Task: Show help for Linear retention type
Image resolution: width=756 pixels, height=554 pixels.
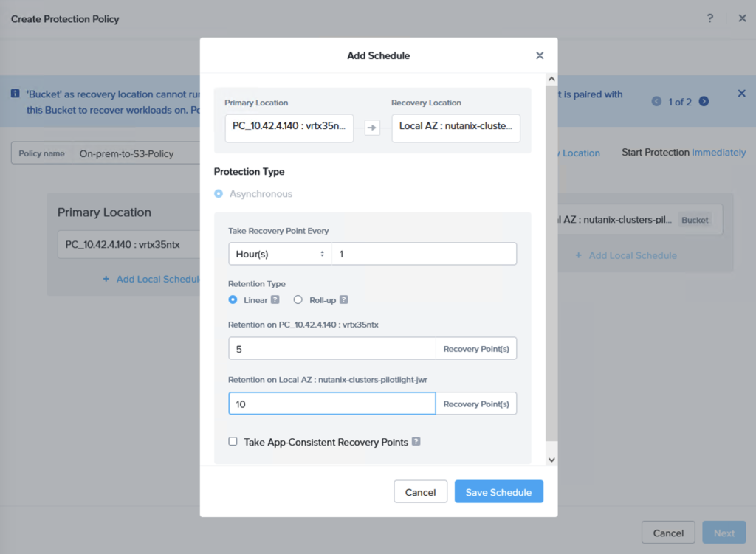Action: coord(275,299)
